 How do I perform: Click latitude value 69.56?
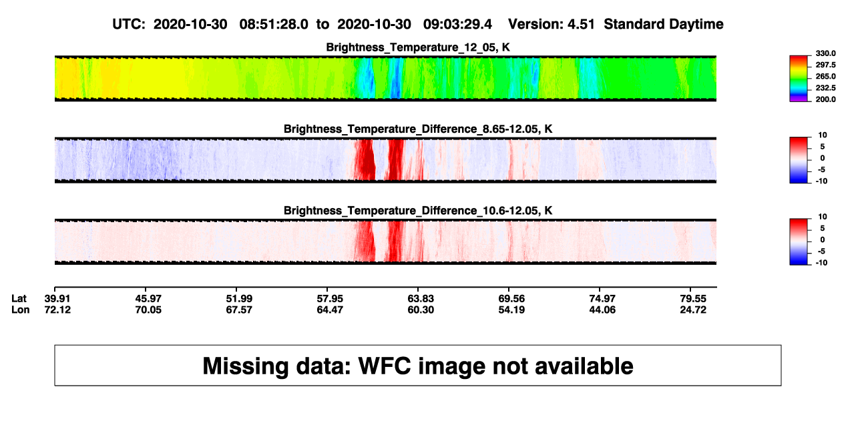click(x=511, y=298)
